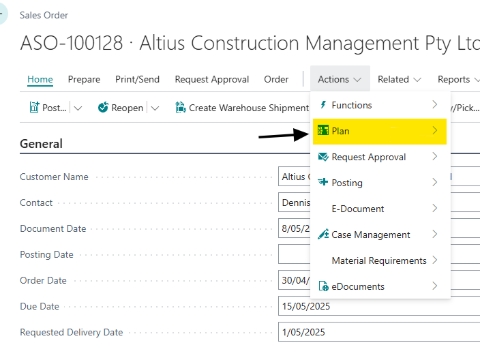Click the Case Management icon
This screenshot has height=360, width=480.
pyautogui.click(x=323, y=234)
